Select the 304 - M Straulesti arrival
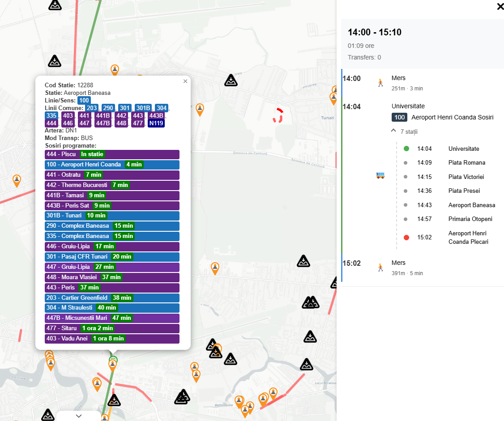504x421 pixels. [112, 308]
